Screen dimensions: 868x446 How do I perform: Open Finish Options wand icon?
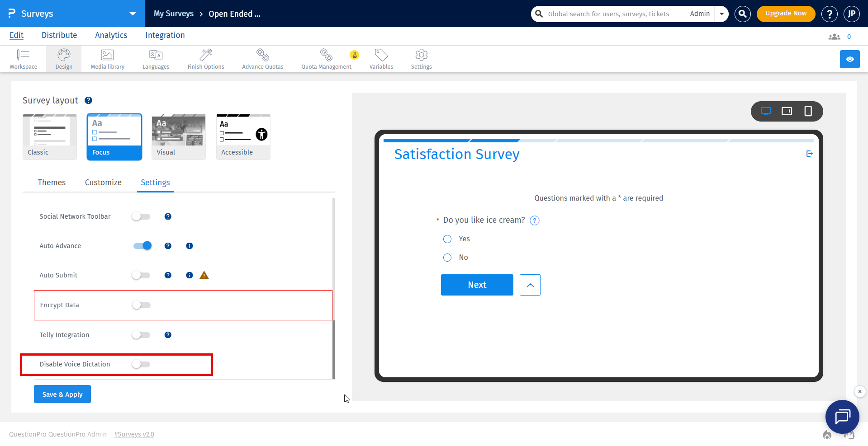[206, 59]
